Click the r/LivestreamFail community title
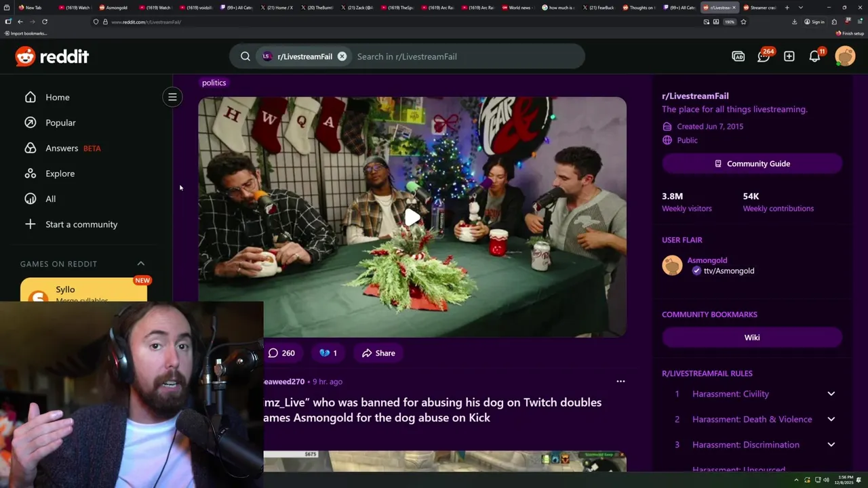 (695, 96)
